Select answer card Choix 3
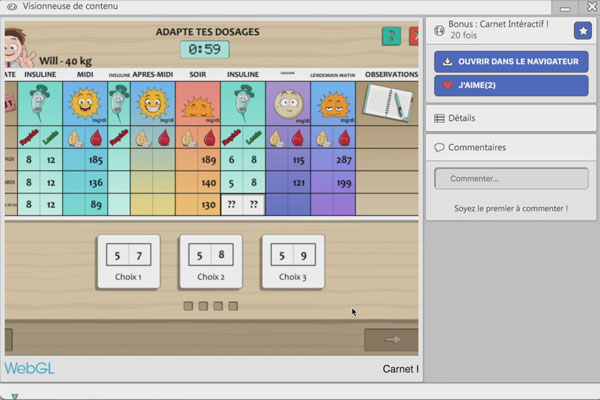This screenshot has height=400, width=600. [x=292, y=260]
